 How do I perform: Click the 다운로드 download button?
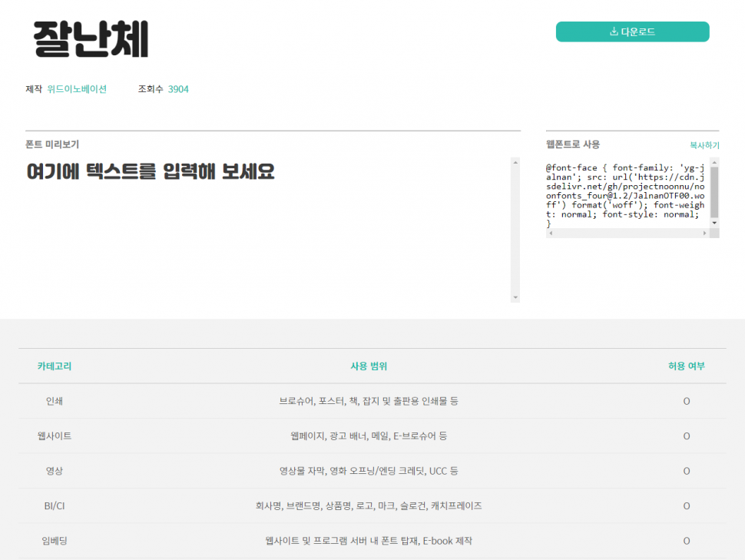(x=632, y=31)
